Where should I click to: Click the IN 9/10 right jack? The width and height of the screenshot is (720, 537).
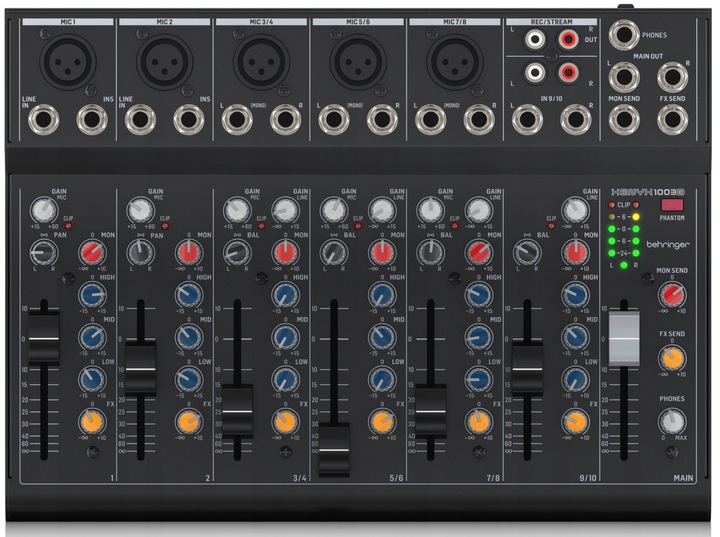576,119
